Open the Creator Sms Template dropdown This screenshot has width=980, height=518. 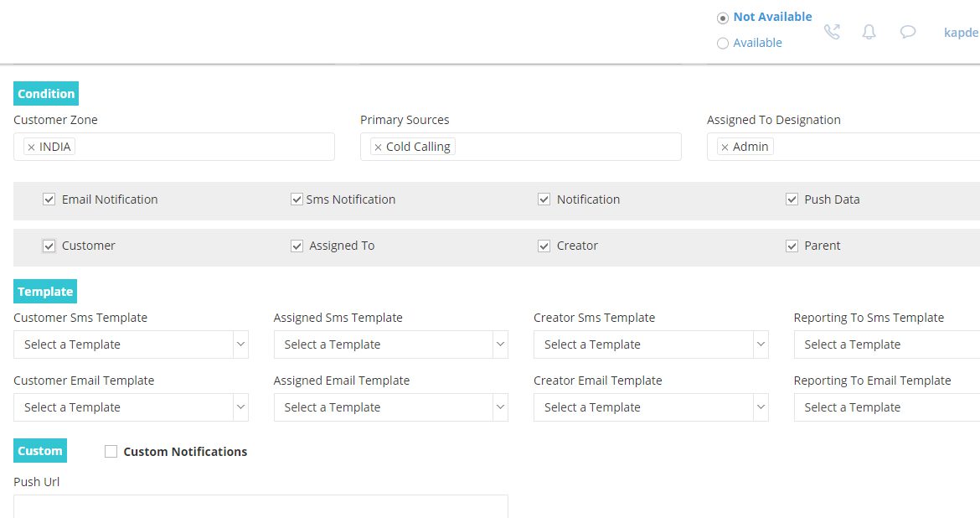tap(651, 344)
